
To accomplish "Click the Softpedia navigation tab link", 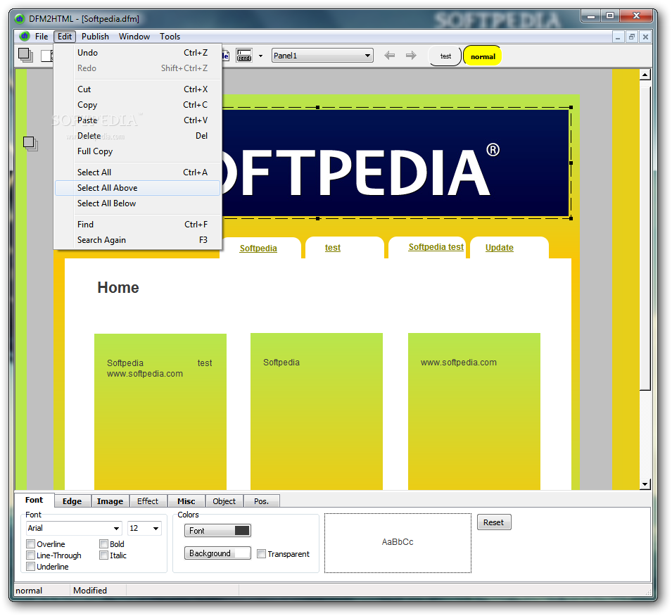I will 258,249.
